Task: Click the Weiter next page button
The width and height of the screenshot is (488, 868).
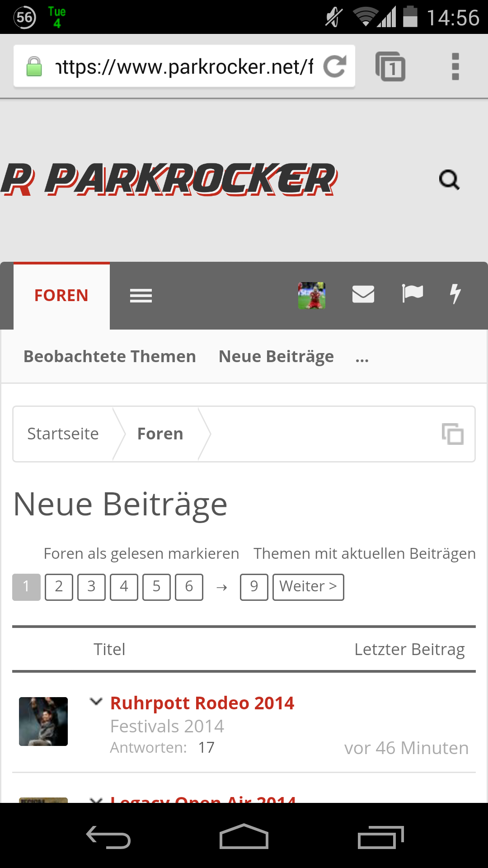Action: [x=308, y=587]
